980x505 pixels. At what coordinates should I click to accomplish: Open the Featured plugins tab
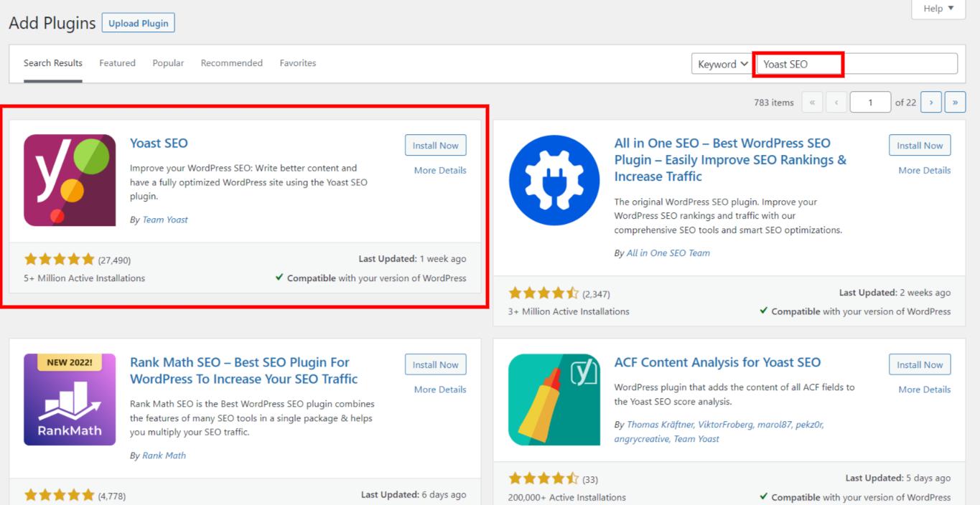pos(117,63)
